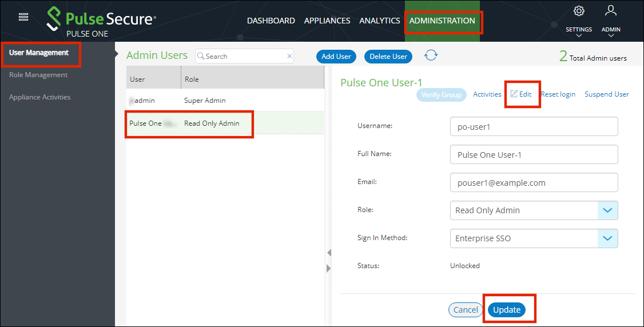
Task: Click the Reset login link
Action: tap(558, 94)
